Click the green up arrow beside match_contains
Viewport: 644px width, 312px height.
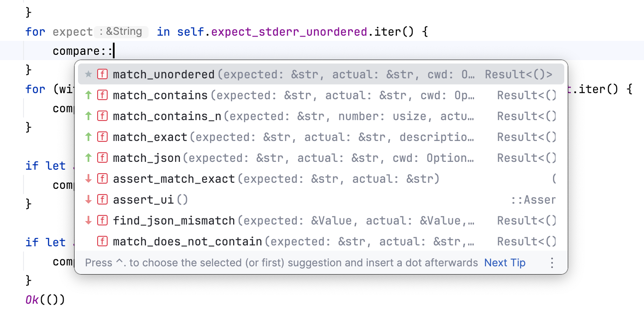pos(88,95)
